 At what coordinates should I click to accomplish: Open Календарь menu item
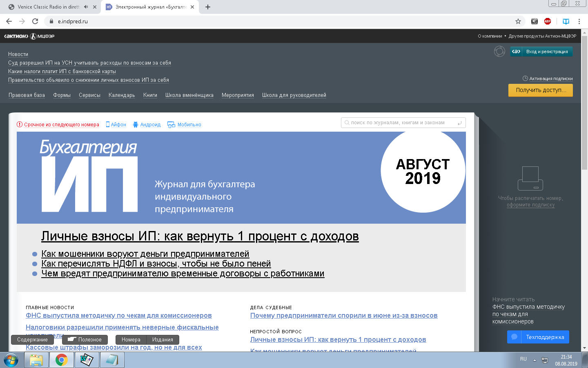click(122, 95)
